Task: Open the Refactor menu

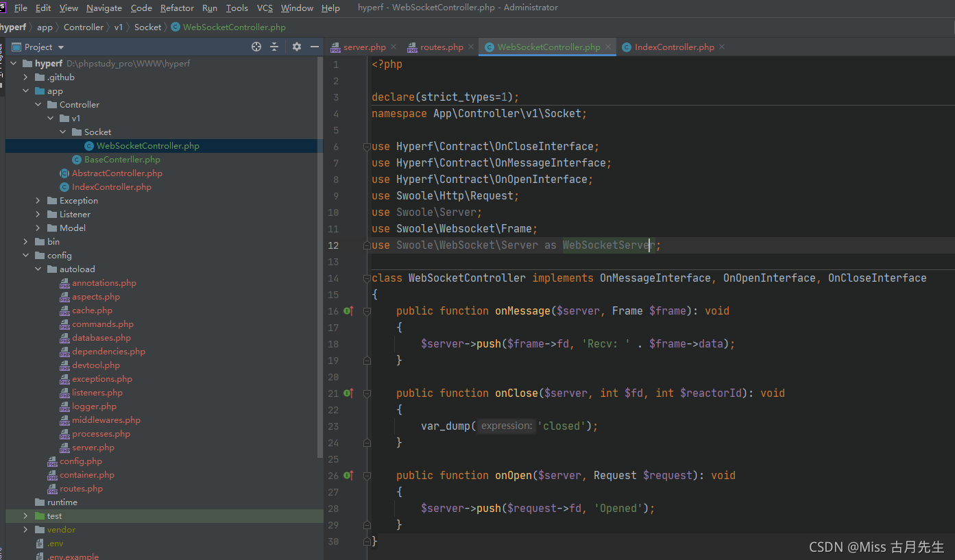Action: (x=177, y=8)
